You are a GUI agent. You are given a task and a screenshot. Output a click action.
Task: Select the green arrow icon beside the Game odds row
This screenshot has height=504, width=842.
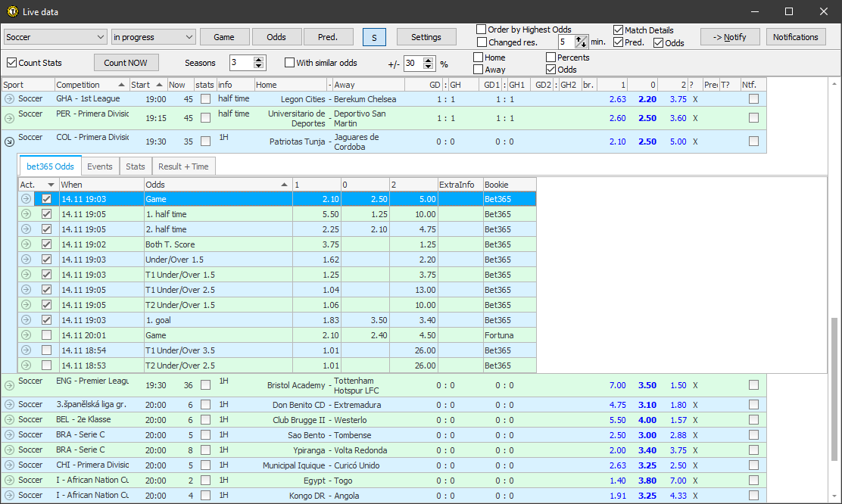coord(25,199)
